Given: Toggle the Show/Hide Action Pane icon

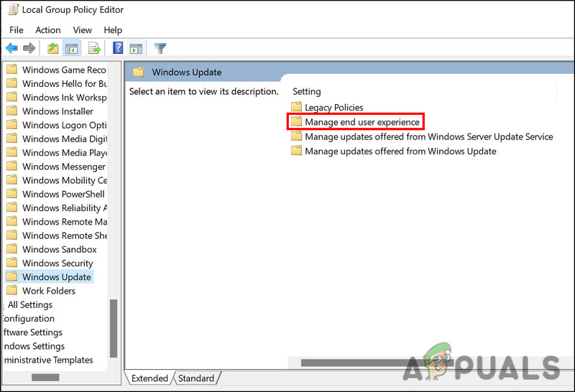Looking at the screenshot, I should 136,48.
